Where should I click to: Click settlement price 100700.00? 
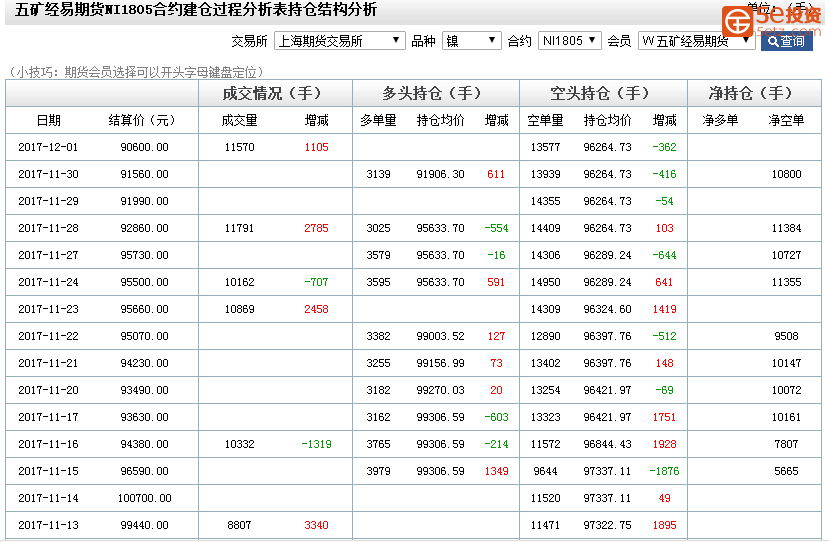pyautogui.click(x=144, y=498)
